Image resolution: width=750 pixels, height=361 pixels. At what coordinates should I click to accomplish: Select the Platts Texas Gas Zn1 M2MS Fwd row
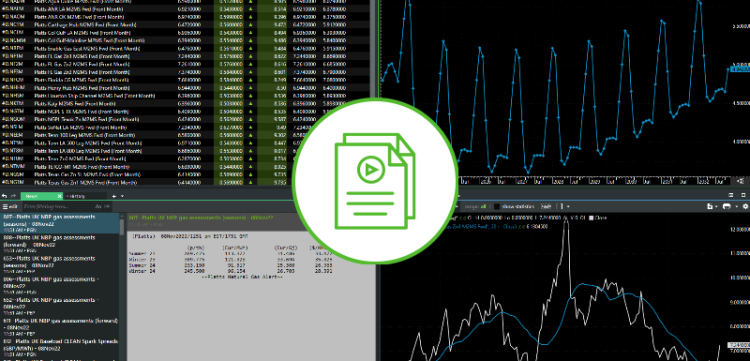(x=184, y=183)
